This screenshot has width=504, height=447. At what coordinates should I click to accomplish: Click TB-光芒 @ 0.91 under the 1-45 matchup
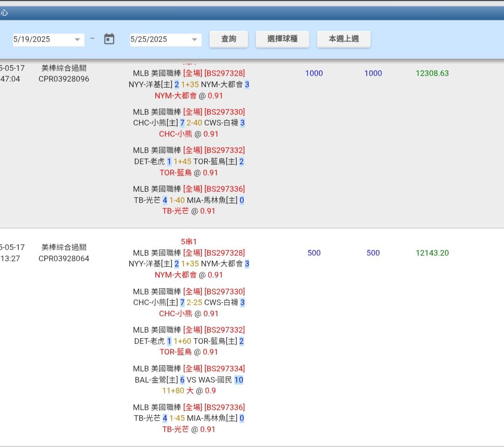189,429
